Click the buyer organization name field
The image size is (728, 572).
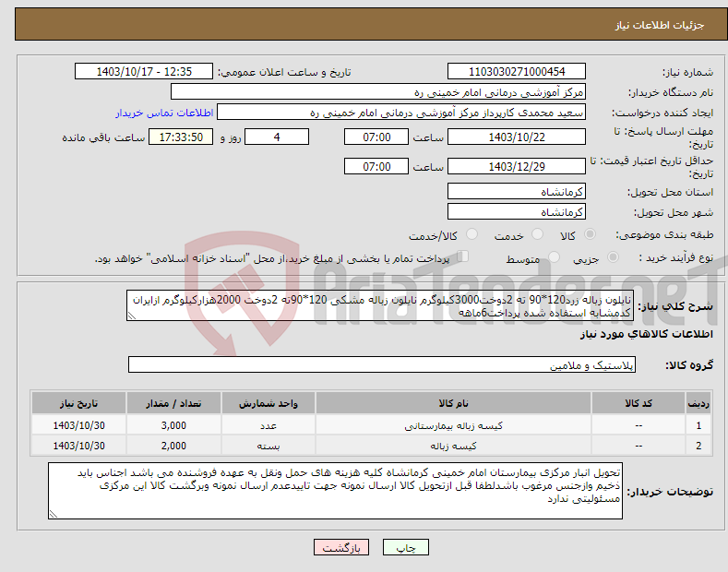[378, 92]
